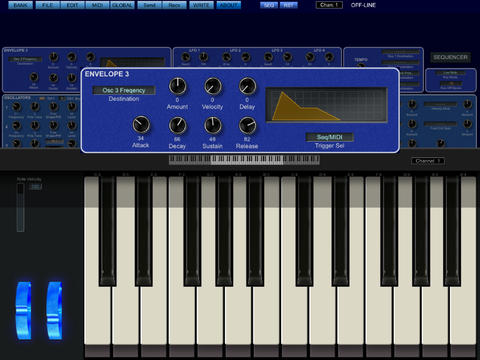Click the Decay knob in Envelope 3
The height and width of the screenshot is (360, 480).
coord(177,126)
